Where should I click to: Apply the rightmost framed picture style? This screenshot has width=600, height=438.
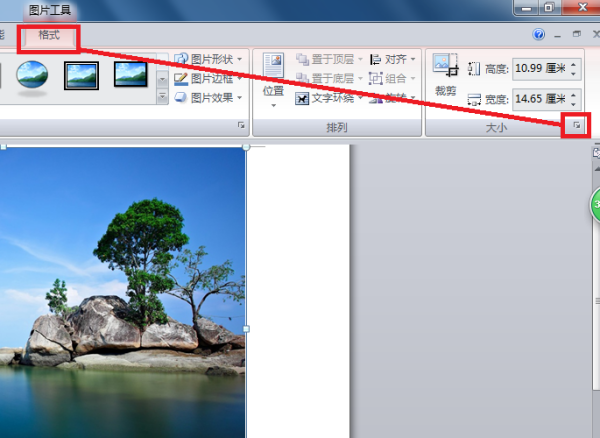(x=130, y=74)
